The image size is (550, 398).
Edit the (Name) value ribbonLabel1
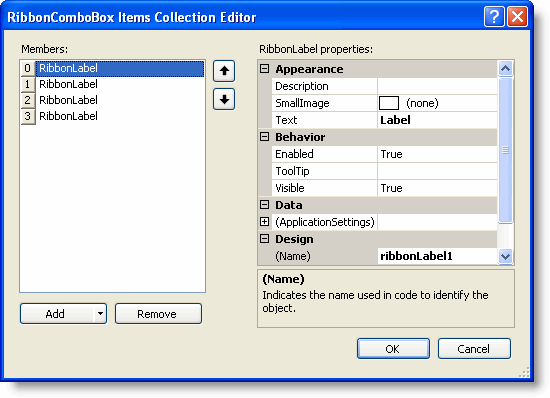pos(437,256)
